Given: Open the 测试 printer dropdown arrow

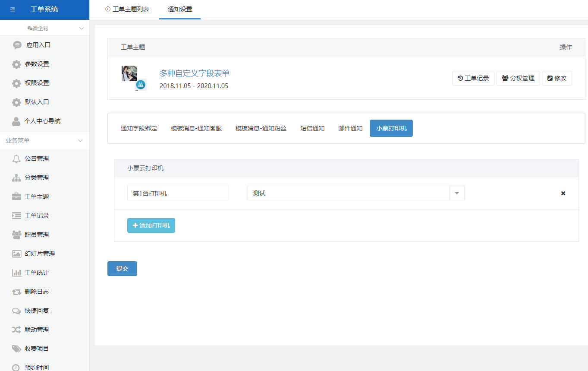Looking at the screenshot, I should pyautogui.click(x=457, y=193).
